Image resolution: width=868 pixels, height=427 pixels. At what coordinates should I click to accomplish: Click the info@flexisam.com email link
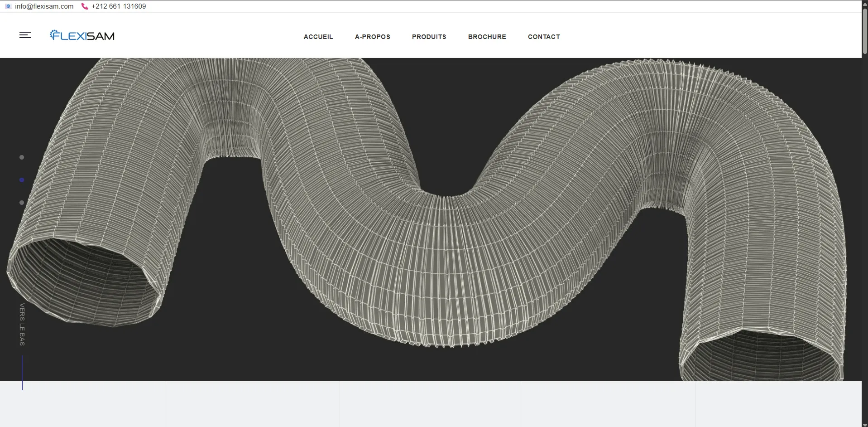(43, 6)
